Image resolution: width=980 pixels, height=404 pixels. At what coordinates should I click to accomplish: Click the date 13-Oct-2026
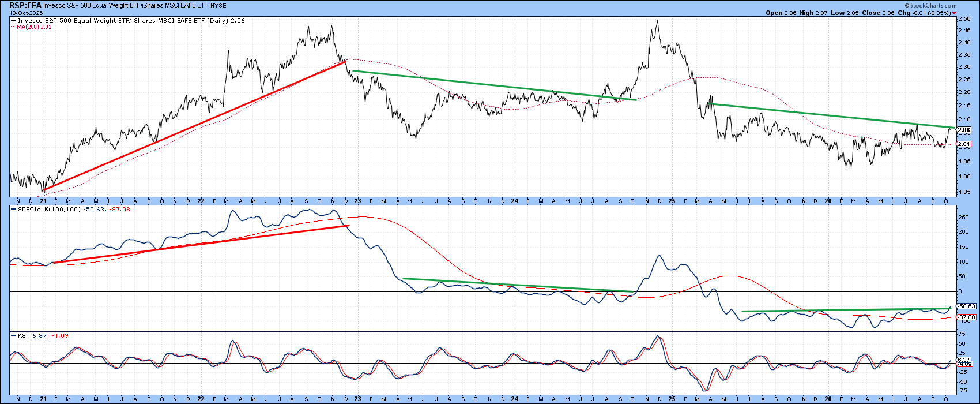tap(25, 12)
